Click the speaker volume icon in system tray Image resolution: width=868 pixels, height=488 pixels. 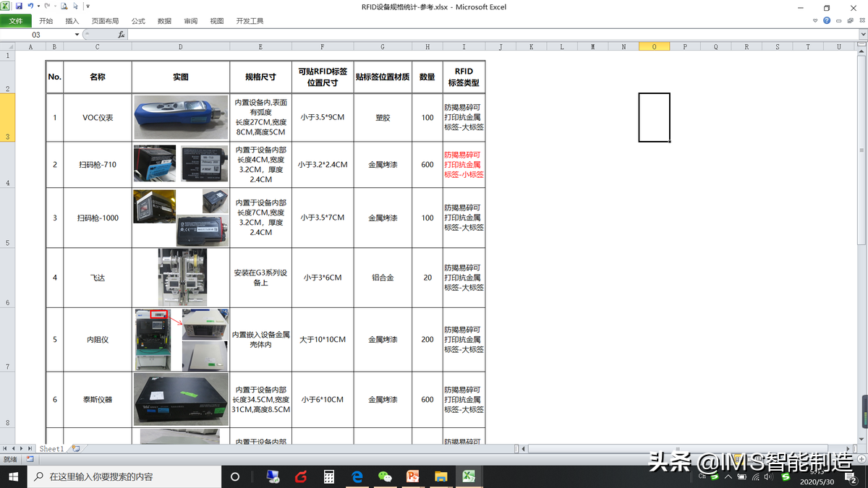click(767, 477)
